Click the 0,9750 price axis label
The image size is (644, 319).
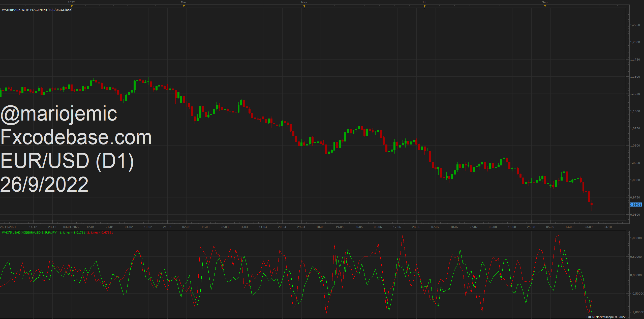point(635,197)
